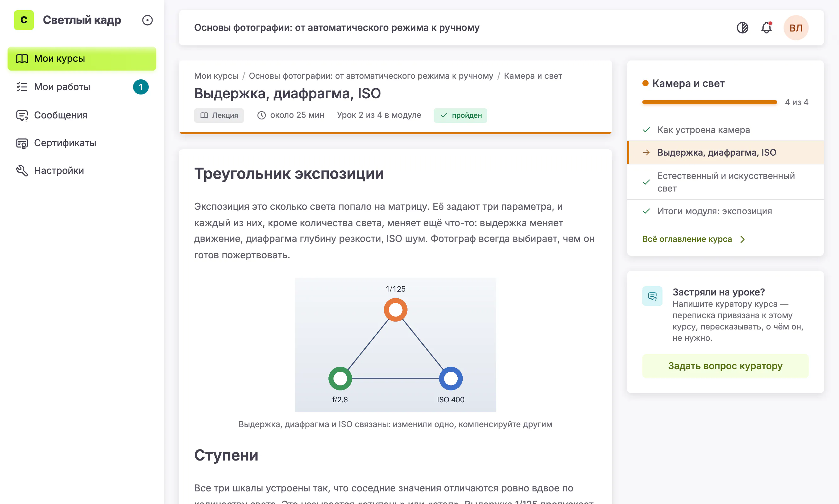The height and width of the screenshot is (504, 839).
Task: Open Мои работы in the sidebar
Action: coord(82,87)
